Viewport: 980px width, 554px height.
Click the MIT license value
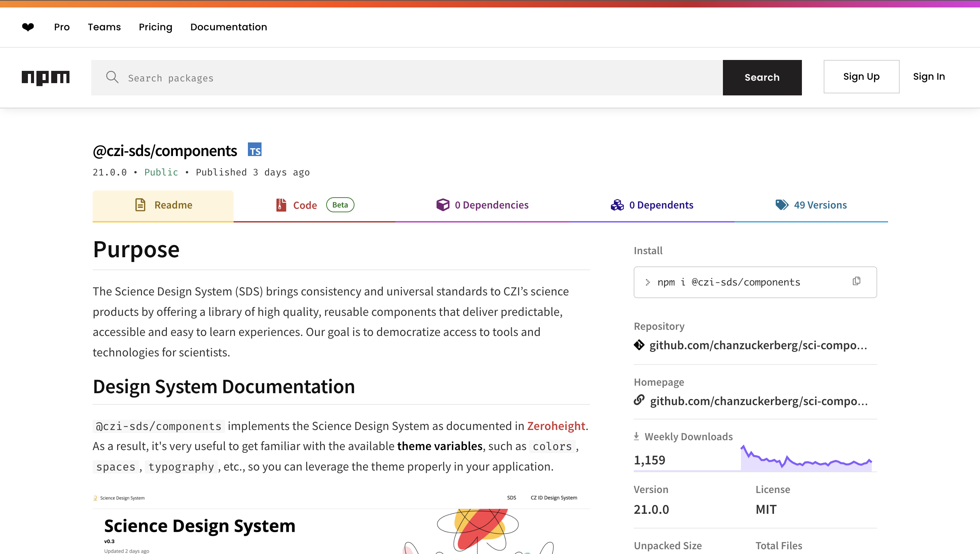(x=766, y=509)
